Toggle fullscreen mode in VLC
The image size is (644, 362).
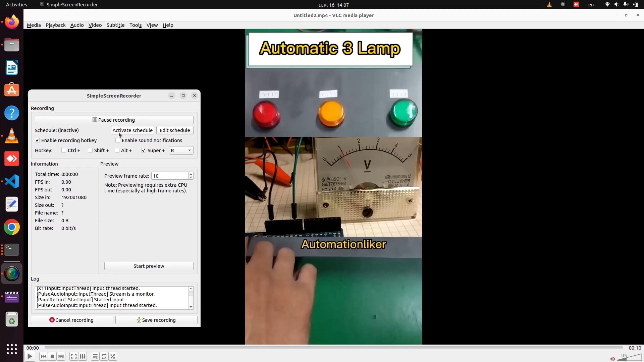point(73,356)
